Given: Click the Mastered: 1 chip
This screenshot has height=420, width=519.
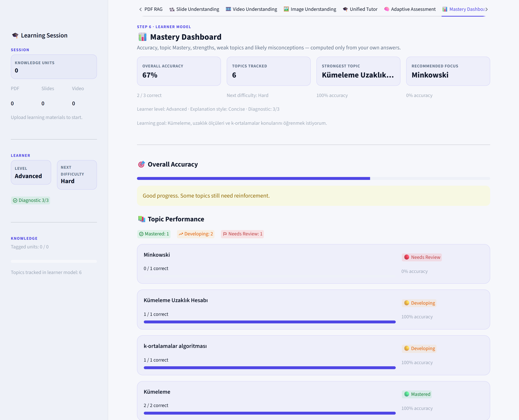Looking at the screenshot, I should click(x=154, y=234).
